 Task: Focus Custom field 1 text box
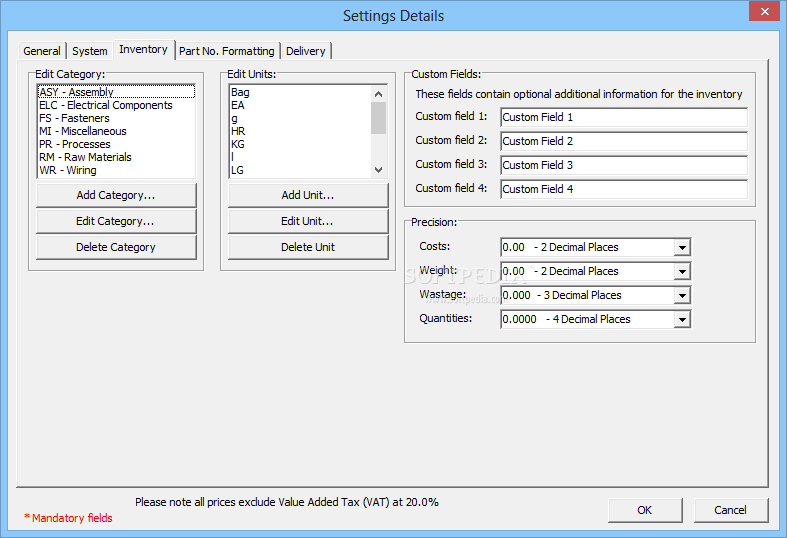point(624,117)
